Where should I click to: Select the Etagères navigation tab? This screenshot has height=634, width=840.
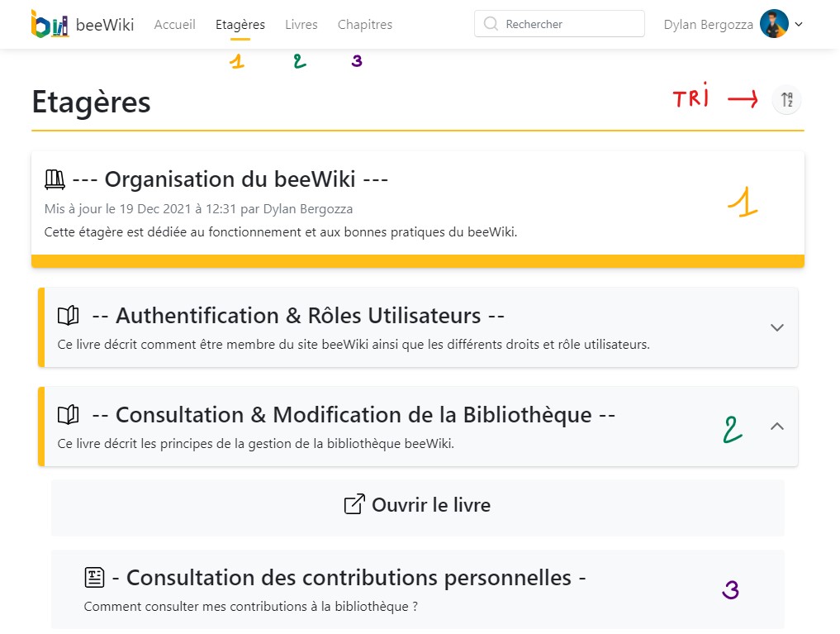pos(240,25)
